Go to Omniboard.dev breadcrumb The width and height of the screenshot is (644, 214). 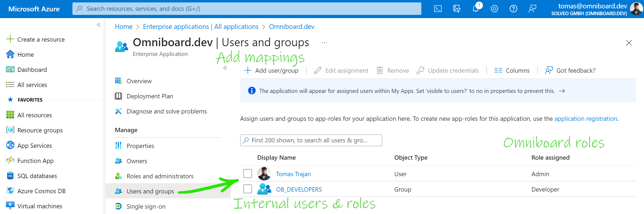tap(292, 26)
